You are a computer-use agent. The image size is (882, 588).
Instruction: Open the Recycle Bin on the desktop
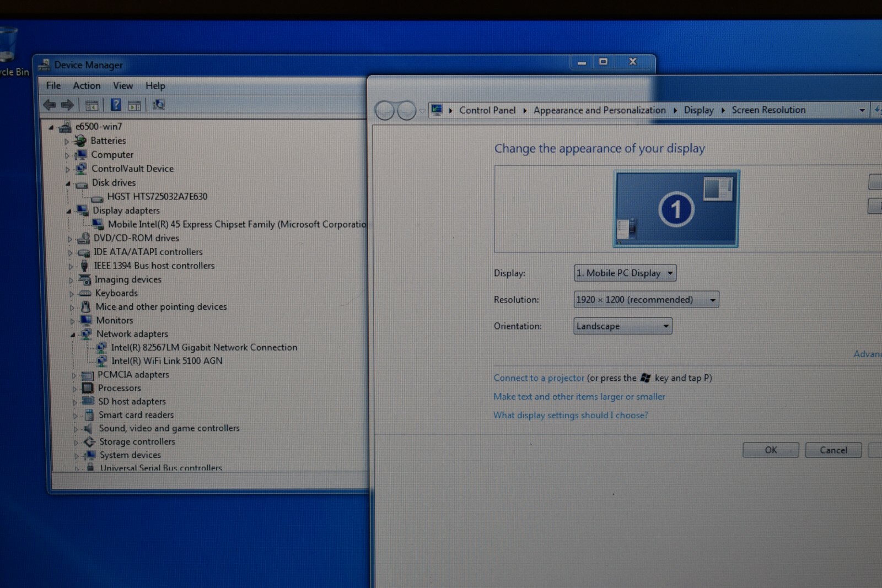(x=10, y=52)
